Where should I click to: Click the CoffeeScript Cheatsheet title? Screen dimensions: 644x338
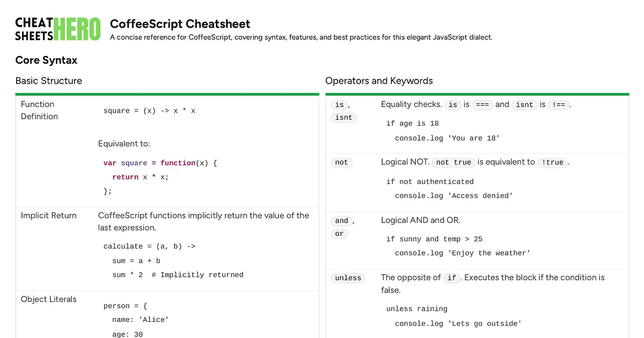coord(180,24)
